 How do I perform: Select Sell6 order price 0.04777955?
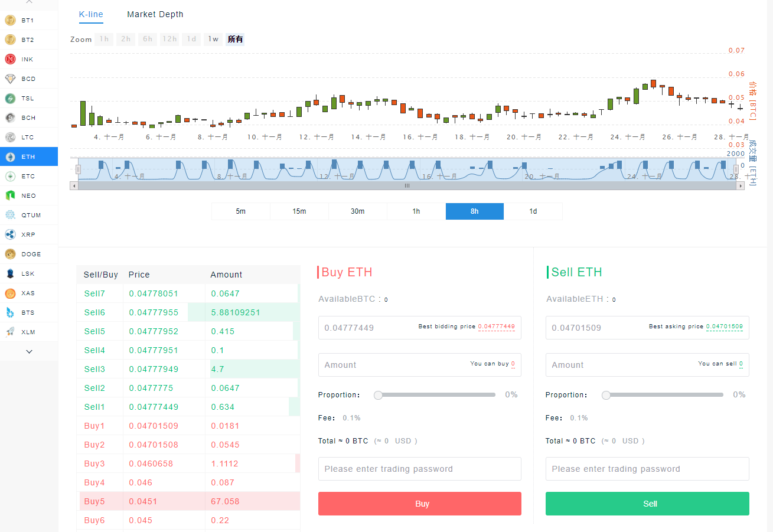pyautogui.click(x=154, y=312)
